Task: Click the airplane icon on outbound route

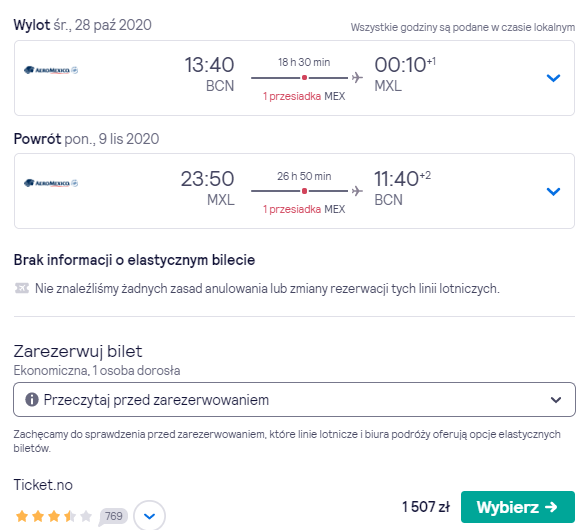Action: click(x=357, y=78)
